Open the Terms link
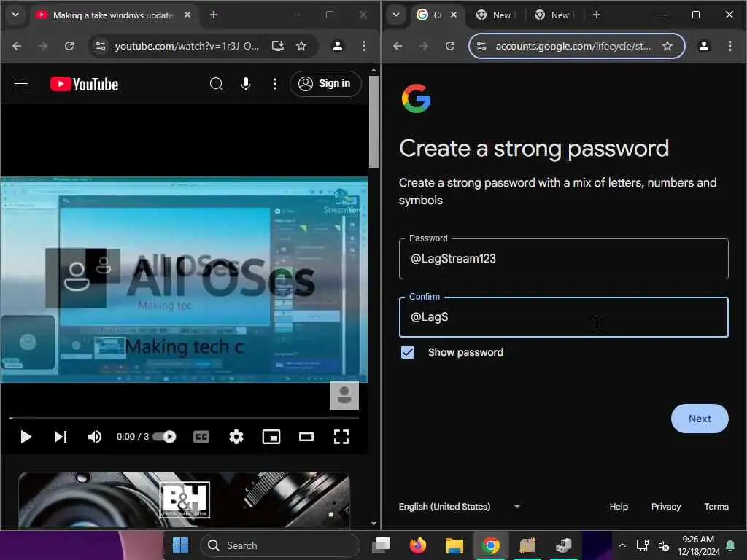The height and width of the screenshot is (560, 747). click(x=716, y=507)
